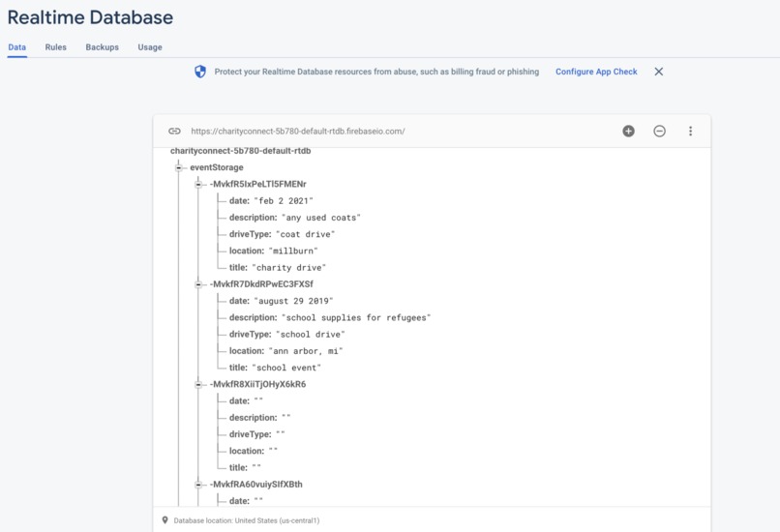Click the description value "any used coats"
Viewport: 780px width, 532px height.
click(321, 218)
